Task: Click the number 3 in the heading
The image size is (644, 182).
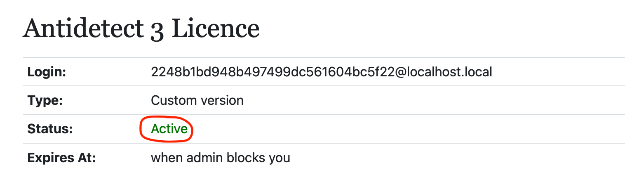Action: pos(157,31)
